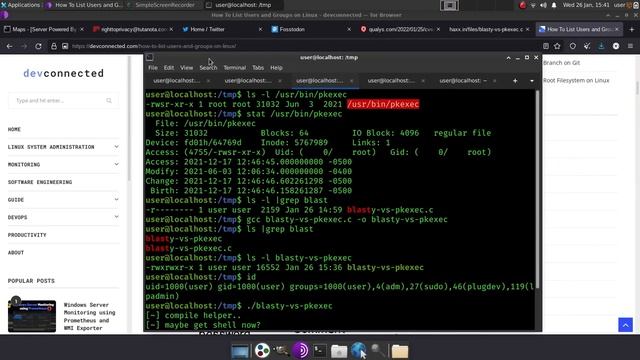Viewport: 640px width, 360px height.
Task: Open 'Branch on Git' link
Action: tap(561, 63)
